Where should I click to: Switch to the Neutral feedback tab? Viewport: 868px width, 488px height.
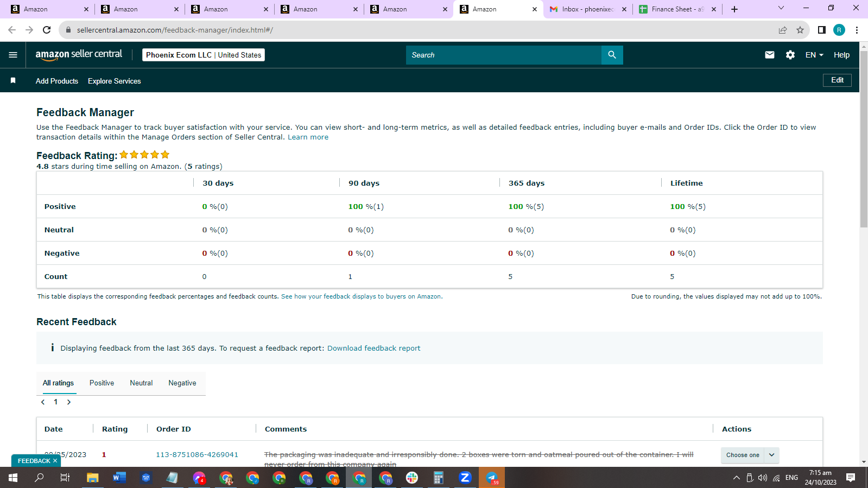(x=141, y=383)
